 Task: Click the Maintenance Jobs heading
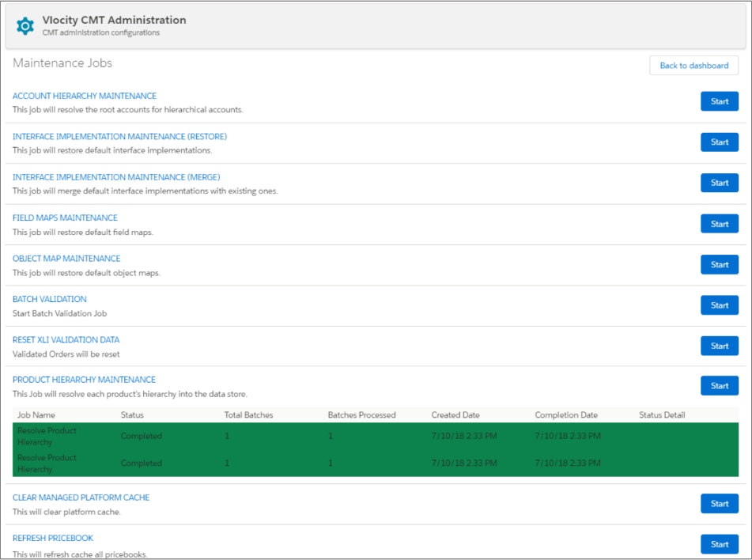click(x=62, y=63)
